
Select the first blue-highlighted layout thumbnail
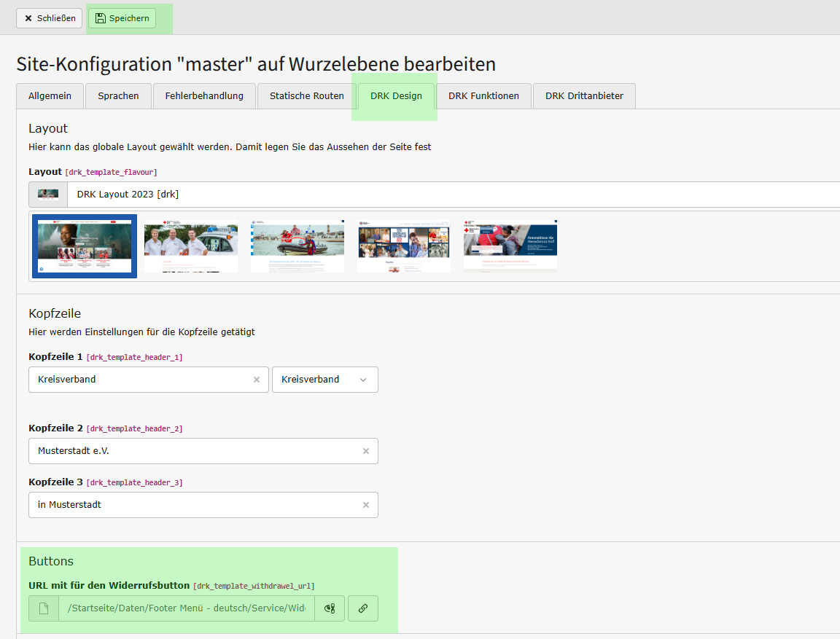pos(85,246)
